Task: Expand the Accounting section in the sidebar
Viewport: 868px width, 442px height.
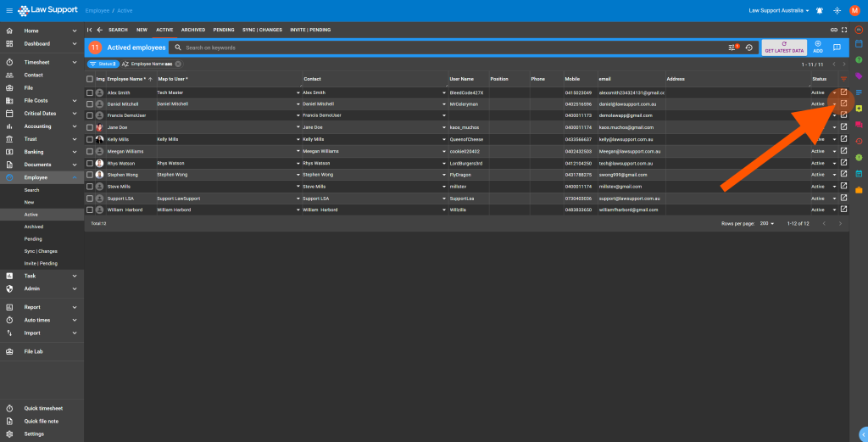Action: pos(42,126)
